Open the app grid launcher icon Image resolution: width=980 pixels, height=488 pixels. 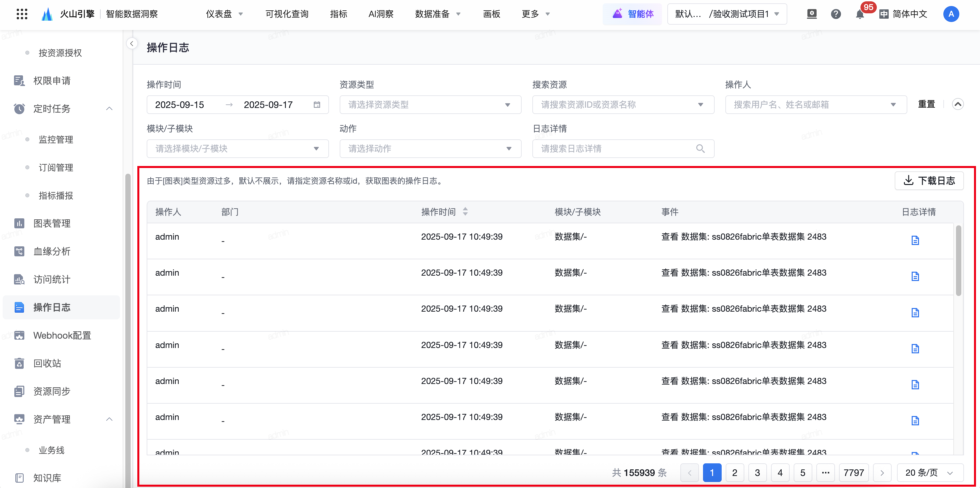(x=22, y=14)
